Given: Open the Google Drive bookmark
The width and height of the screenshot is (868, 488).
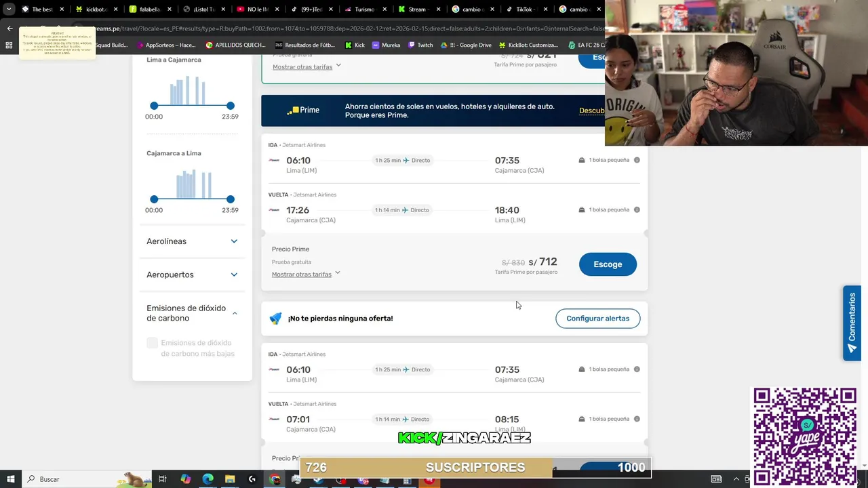Looking at the screenshot, I should pos(467,45).
